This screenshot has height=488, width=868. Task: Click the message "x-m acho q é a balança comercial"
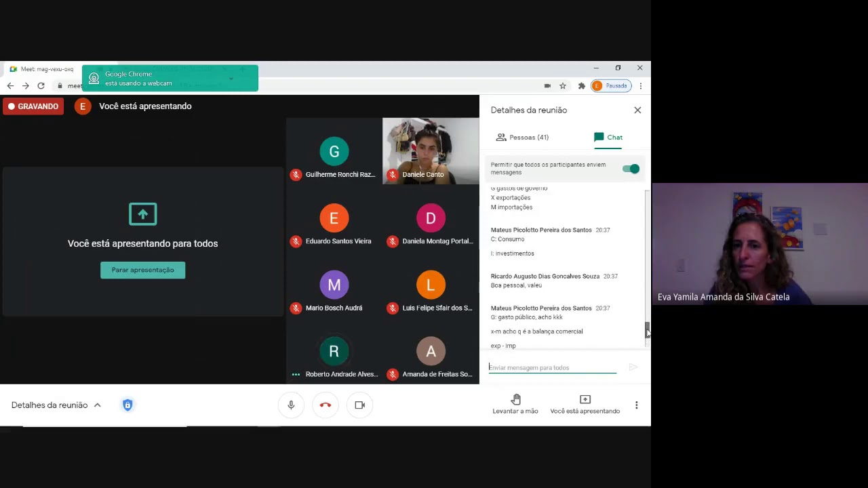tap(536, 331)
